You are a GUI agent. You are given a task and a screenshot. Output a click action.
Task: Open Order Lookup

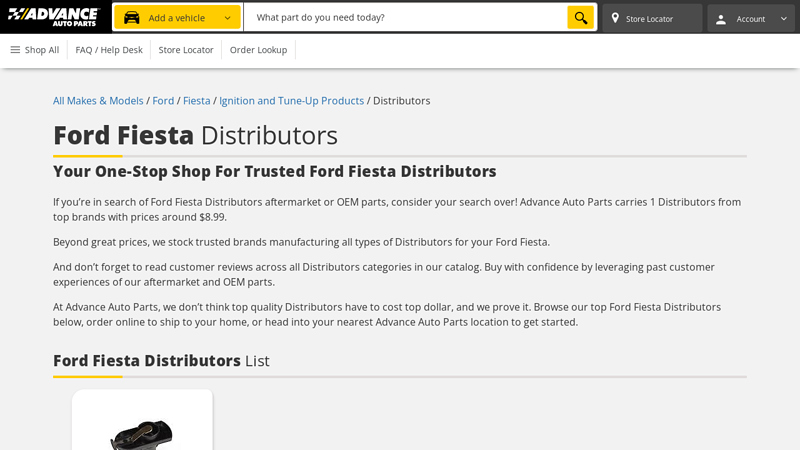click(x=258, y=49)
